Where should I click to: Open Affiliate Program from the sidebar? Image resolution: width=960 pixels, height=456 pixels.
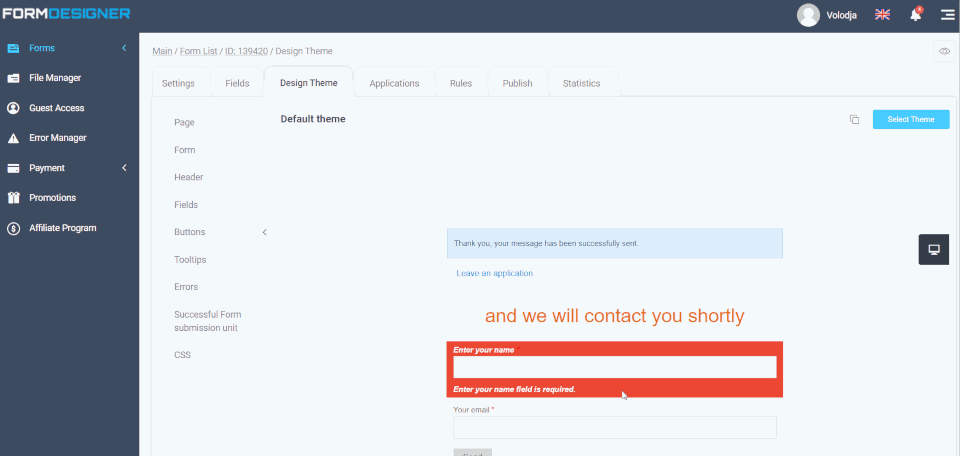(62, 228)
